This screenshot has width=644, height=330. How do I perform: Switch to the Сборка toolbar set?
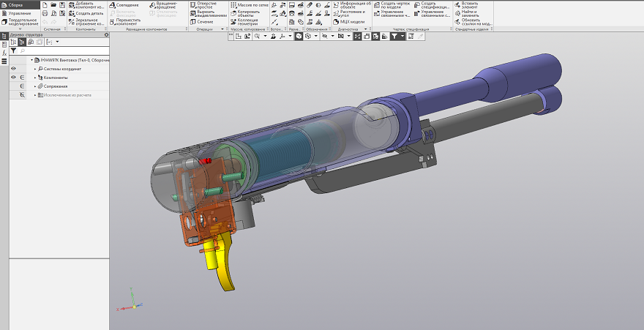[x=15, y=4]
